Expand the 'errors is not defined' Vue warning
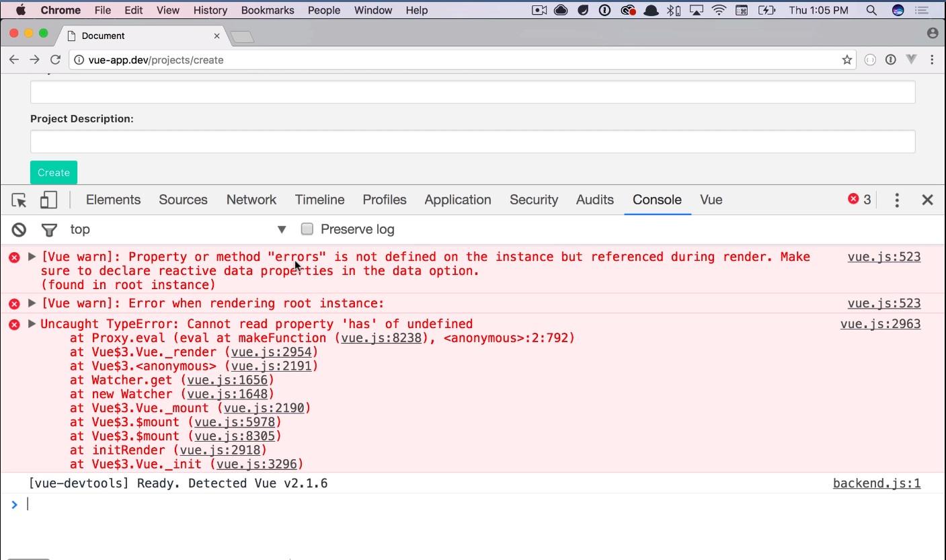The image size is (946, 560). click(32, 257)
